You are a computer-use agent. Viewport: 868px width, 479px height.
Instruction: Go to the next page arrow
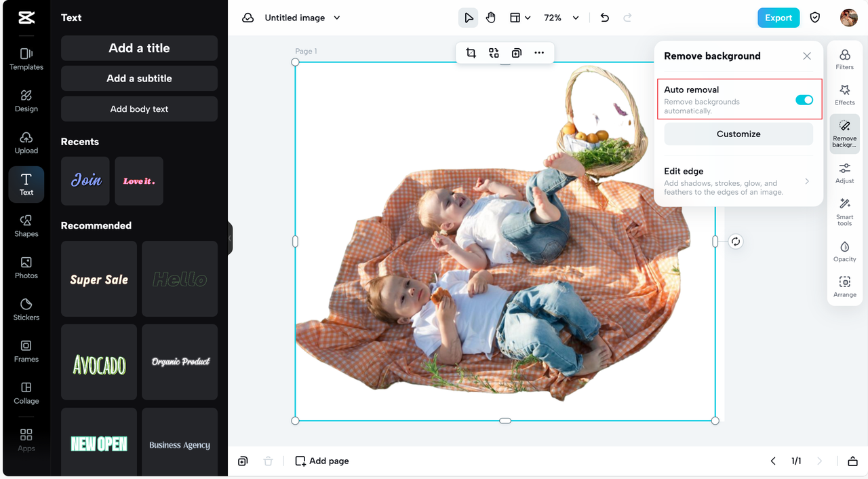tap(819, 461)
